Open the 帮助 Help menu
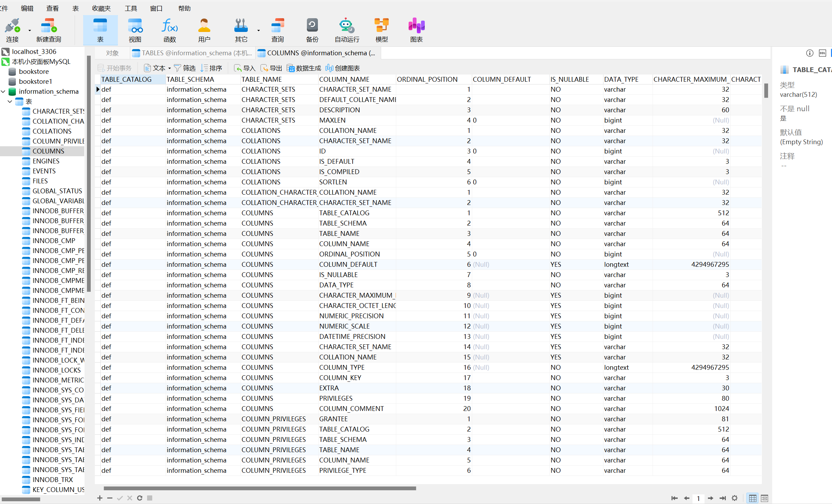Screen dimensions: 832x504 [185, 8]
